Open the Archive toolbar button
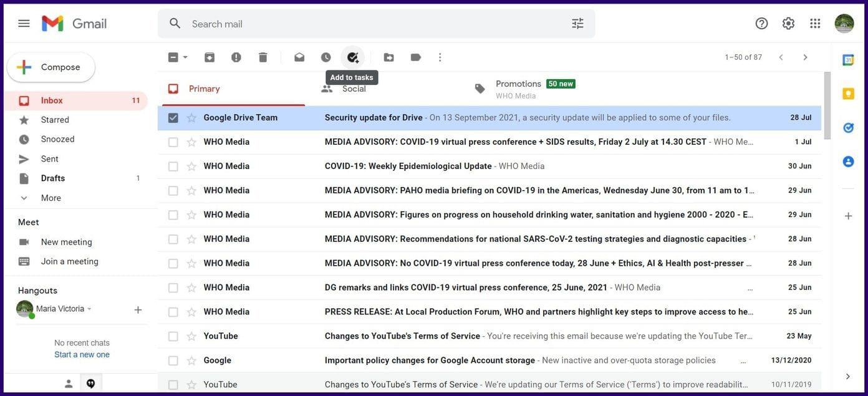 [x=210, y=57]
